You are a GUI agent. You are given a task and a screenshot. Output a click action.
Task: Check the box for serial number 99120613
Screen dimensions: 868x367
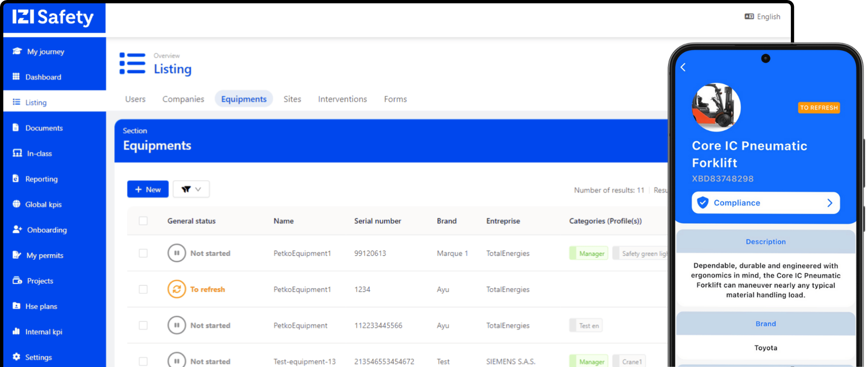point(143,253)
